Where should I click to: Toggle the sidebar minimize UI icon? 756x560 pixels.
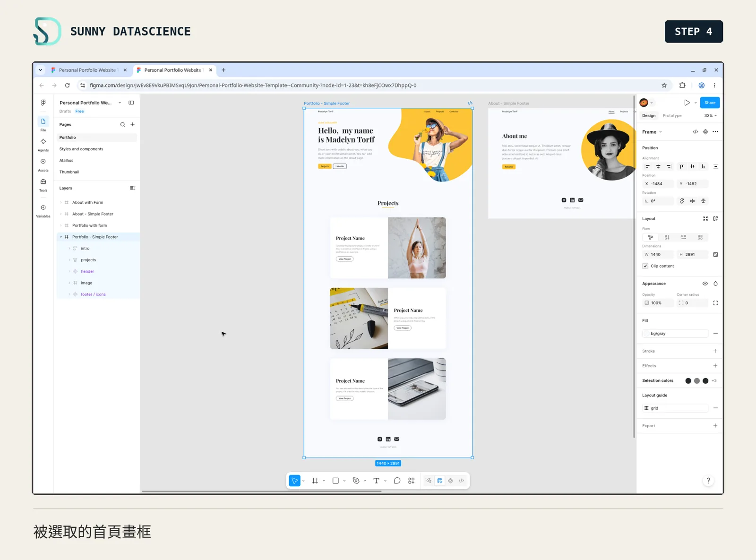(131, 103)
